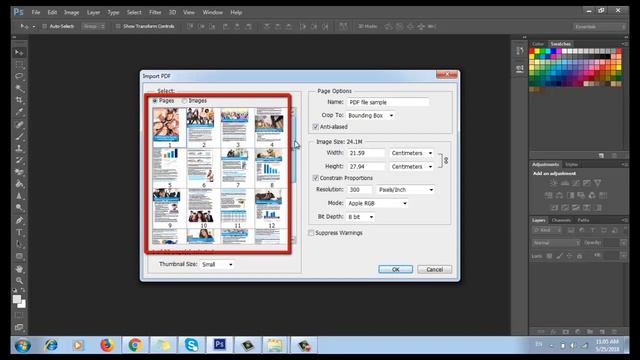Screen dimensions: 640x360
Task: Toggle Show Transform Controls checkbox
Action: coord(118,26)
